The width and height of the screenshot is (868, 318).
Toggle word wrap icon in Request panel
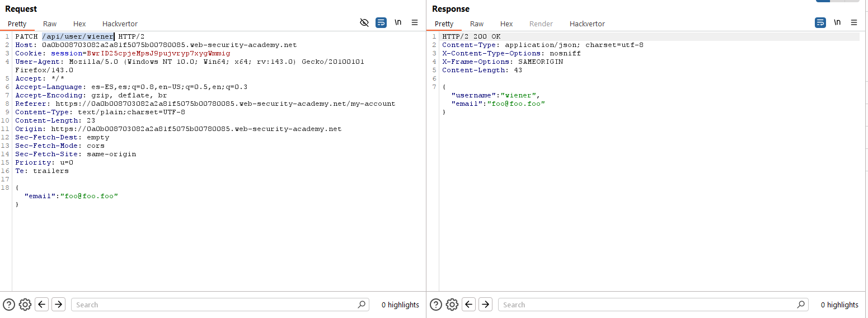pyautogui.click(x=381, y=22)
